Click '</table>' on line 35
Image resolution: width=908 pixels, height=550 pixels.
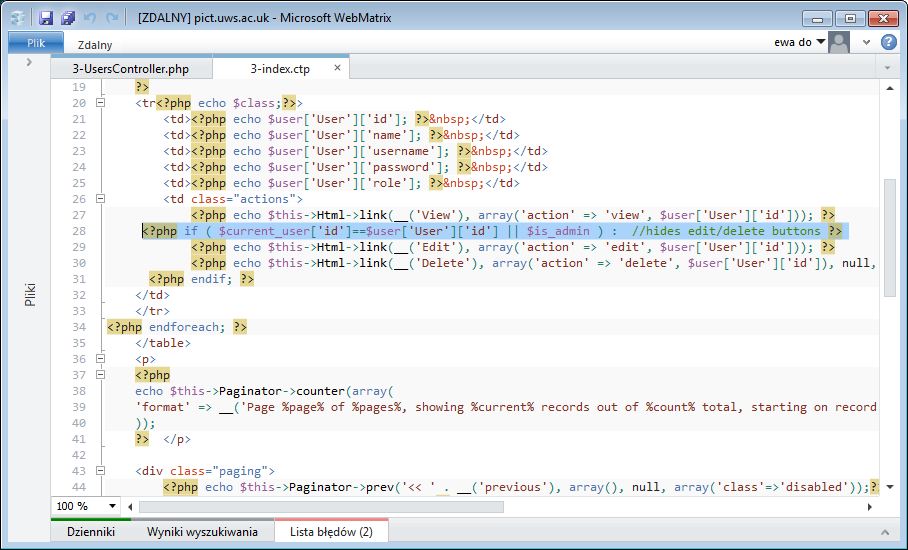point(163,343)
